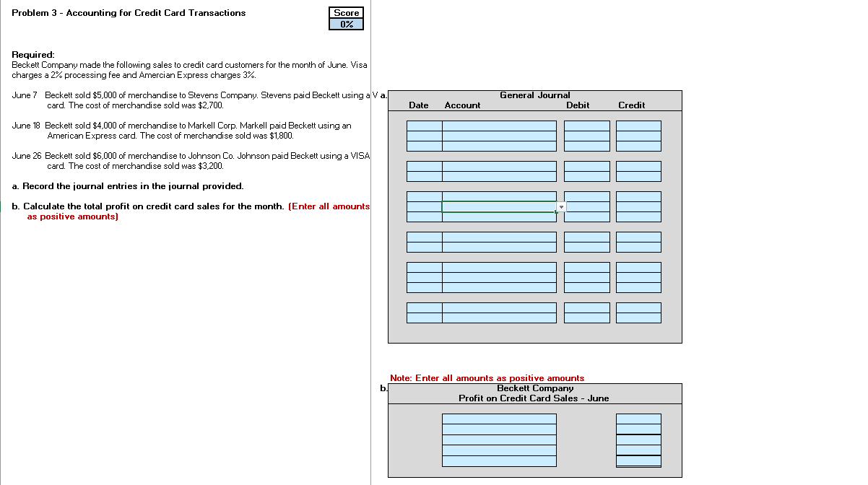Click the Debit column header

pyautogui.click(x=578, y=105)
